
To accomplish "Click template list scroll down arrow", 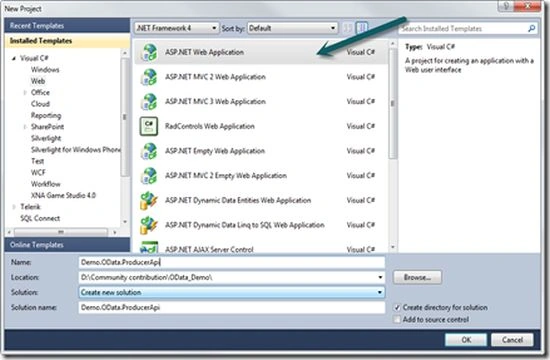I will pos(393,247).
